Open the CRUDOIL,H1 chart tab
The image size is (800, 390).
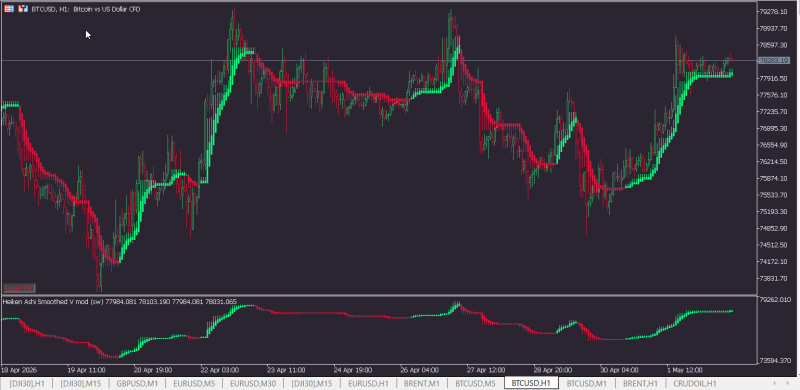[695, 383]
